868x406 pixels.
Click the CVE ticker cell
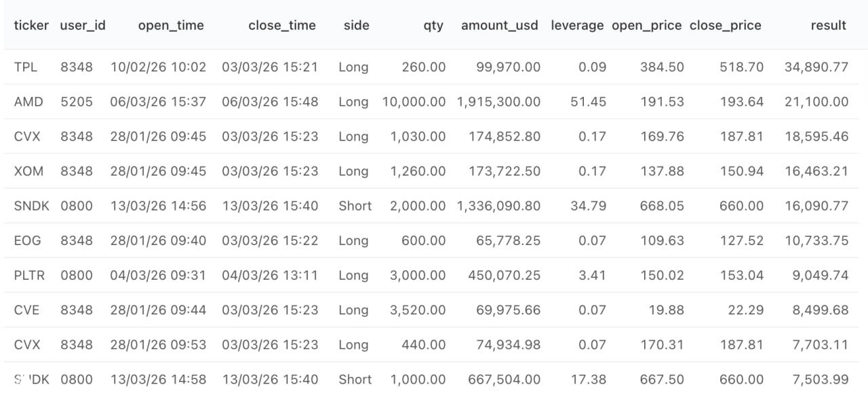point(26,310)
